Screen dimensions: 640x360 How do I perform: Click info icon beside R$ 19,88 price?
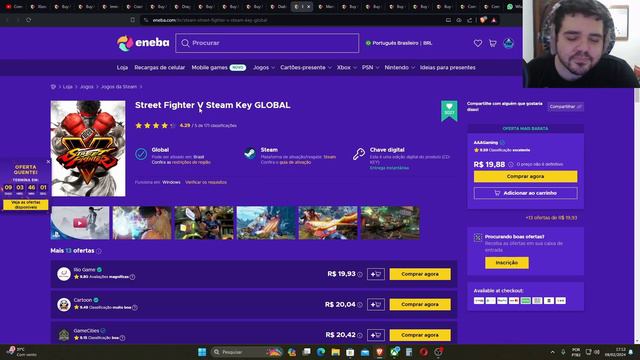pos(511,164)
